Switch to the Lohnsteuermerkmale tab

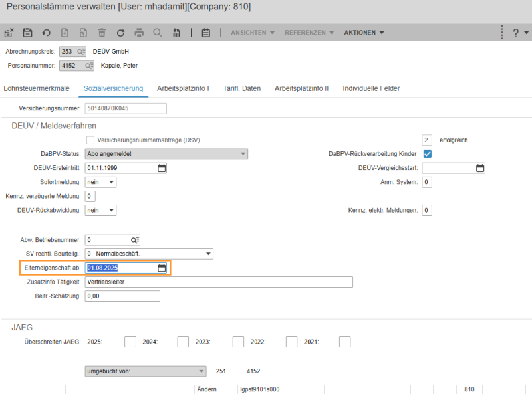[37, 88]
